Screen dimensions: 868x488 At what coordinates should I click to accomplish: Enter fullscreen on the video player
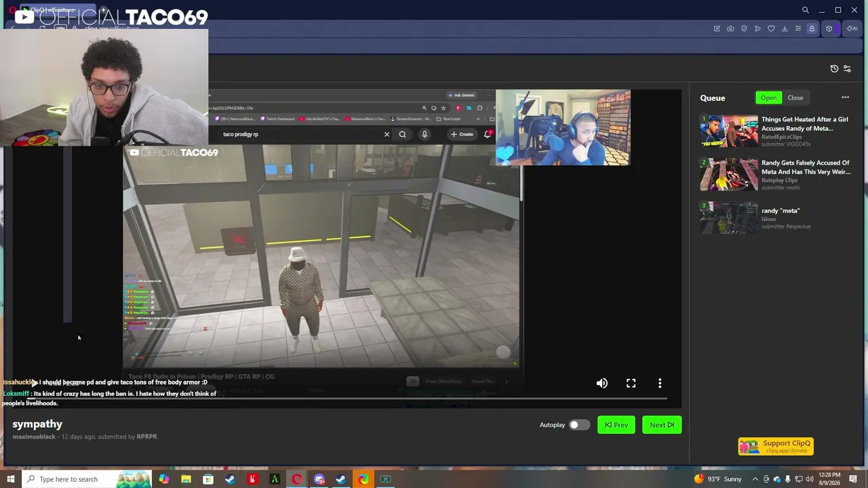coord(631,384)
